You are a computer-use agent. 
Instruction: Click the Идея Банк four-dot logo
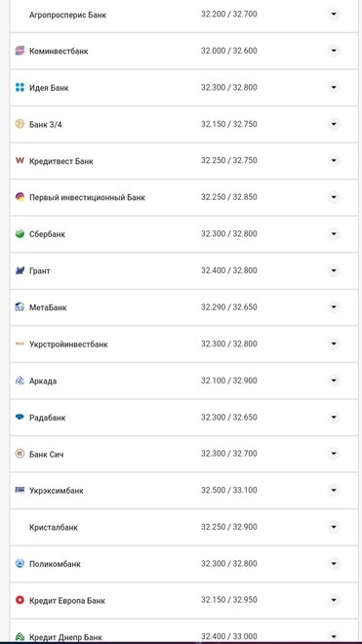tap(20, 88)
